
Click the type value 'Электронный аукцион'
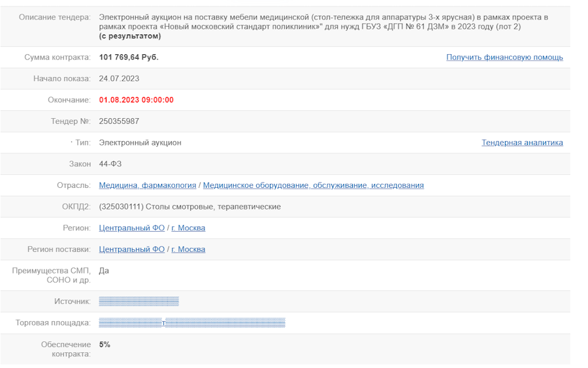click(x=140, y=142)
